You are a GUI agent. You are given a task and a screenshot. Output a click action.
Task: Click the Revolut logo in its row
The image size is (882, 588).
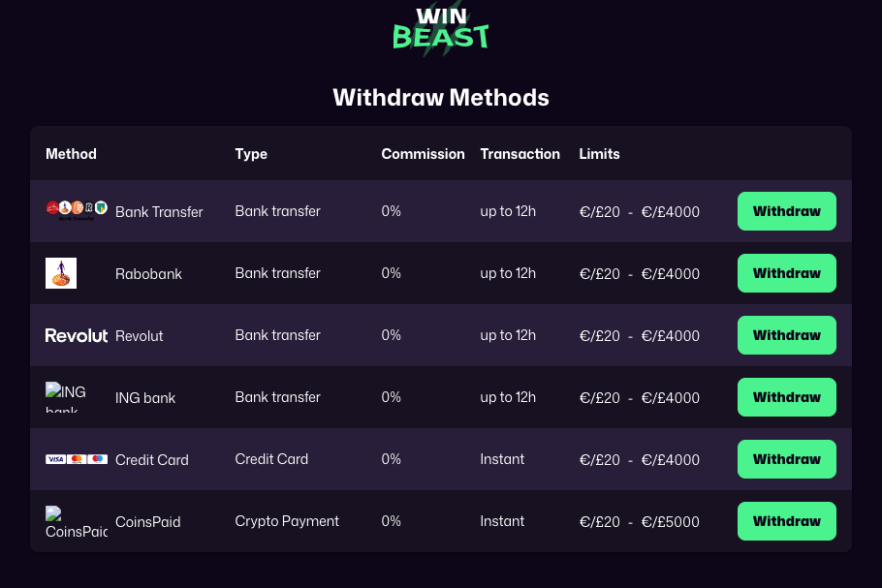coord(77,335)
